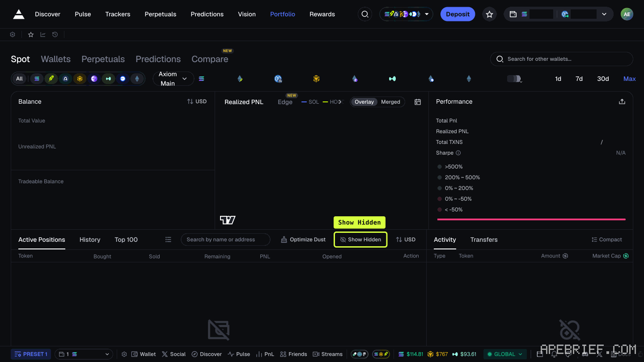Toggle Balance currency to USD
This screenshot has width=644, height=362.
(x=197, y=101)
